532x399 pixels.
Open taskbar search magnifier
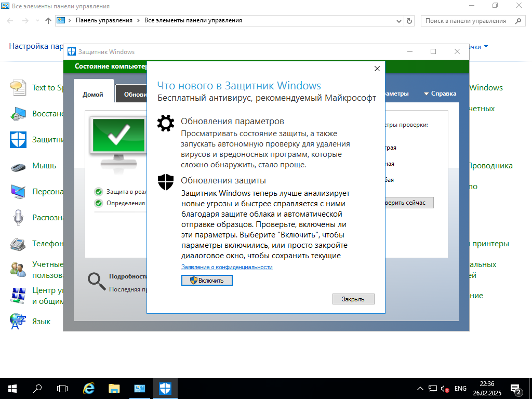point(37,389)
